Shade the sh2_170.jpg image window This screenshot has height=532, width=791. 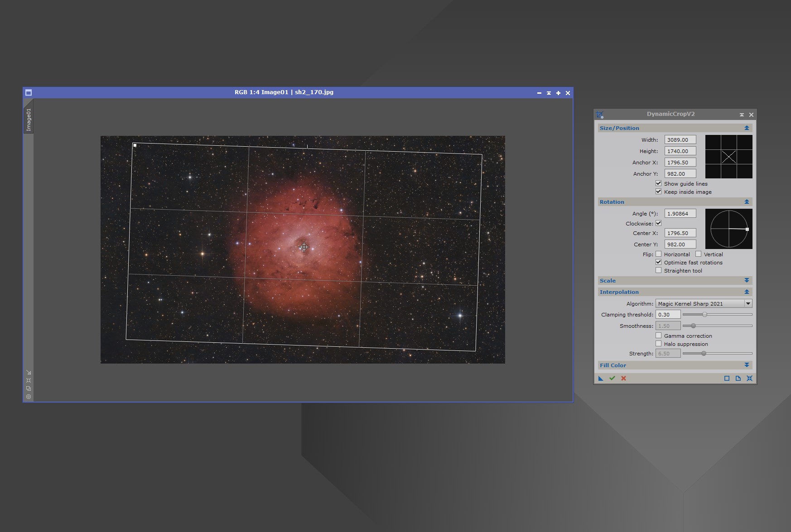click(x=549, y=93)
